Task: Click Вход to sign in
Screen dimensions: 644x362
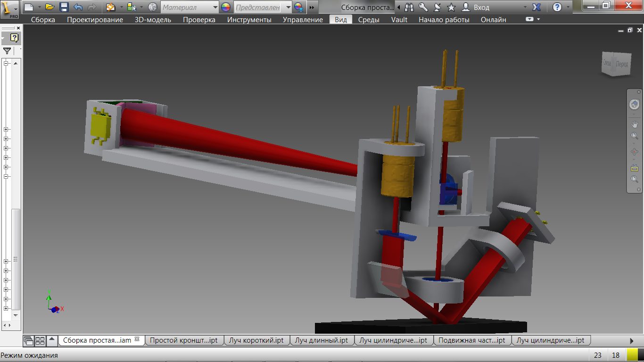Action: coord(481,8)
